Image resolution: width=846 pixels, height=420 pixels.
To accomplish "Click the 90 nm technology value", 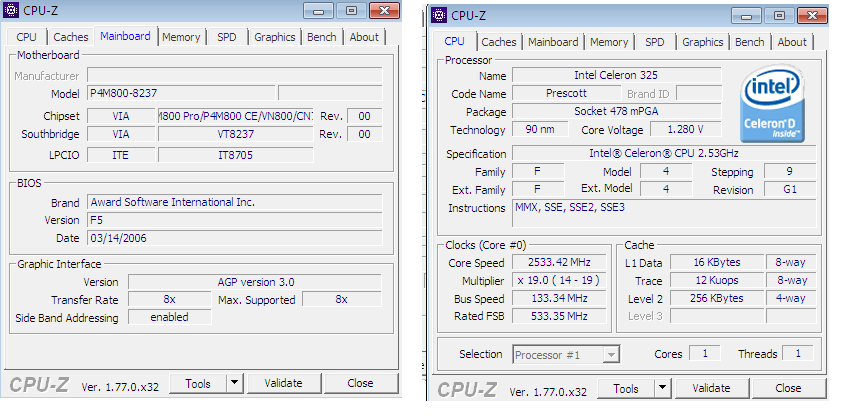I will point(540,129).
